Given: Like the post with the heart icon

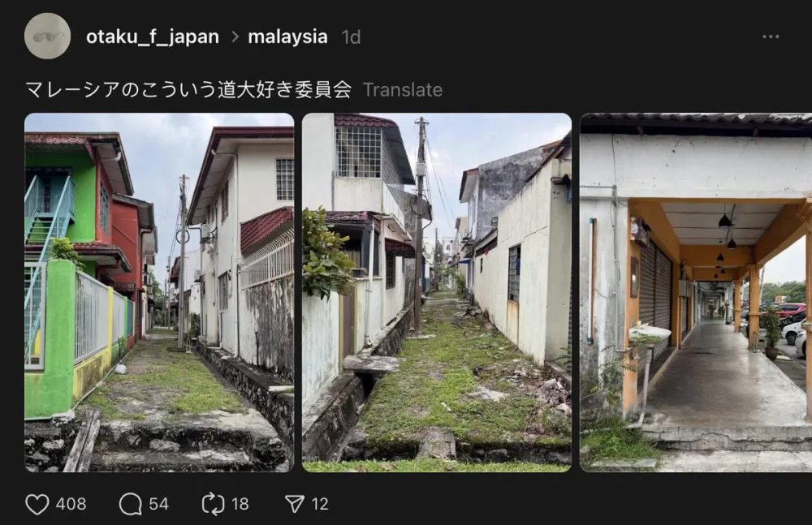Looking at the screenshot, I should click(x=37, y=504).
